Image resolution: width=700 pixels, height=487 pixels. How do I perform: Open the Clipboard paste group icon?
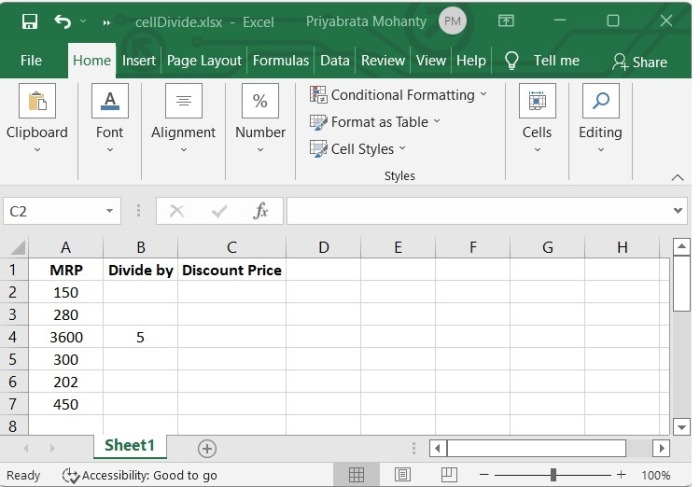click(37, 101)
